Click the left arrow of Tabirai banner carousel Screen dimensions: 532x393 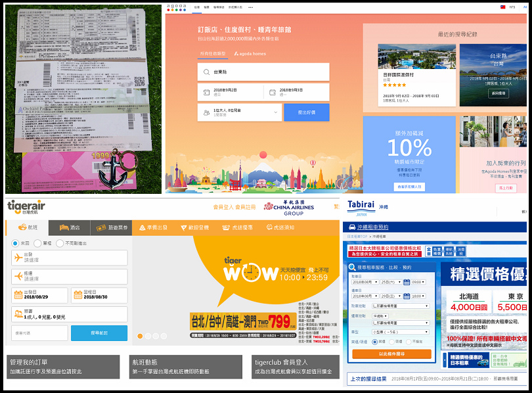pos(445,360)
